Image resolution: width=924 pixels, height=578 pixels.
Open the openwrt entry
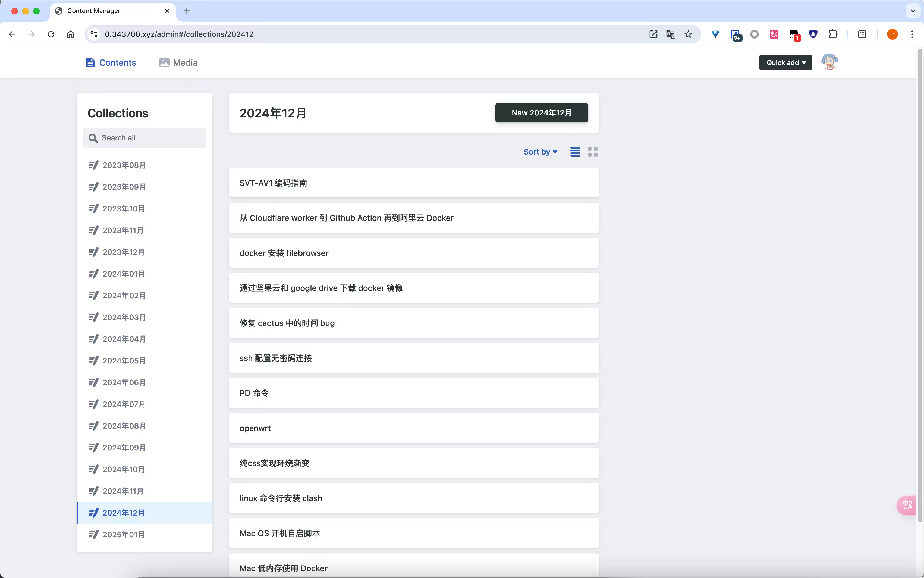click(x=413, y=428)
